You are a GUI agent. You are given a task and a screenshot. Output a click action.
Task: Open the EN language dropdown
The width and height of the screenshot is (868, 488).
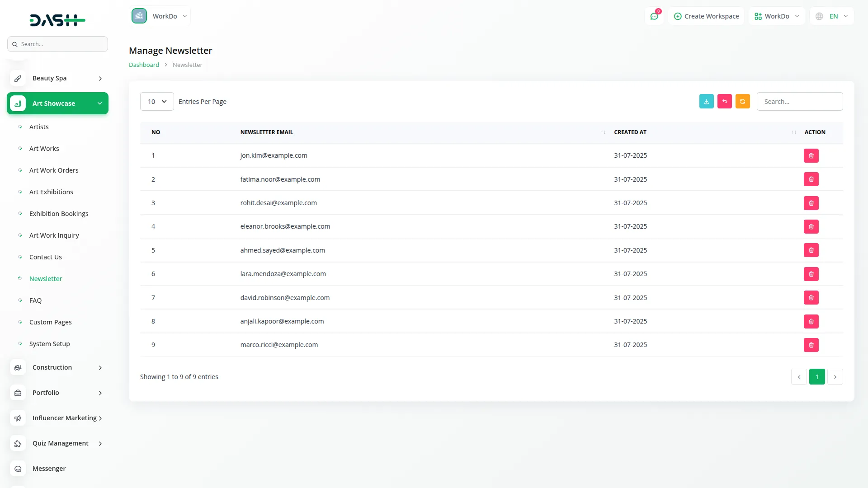pyautogui.click(x=832, y=16)
